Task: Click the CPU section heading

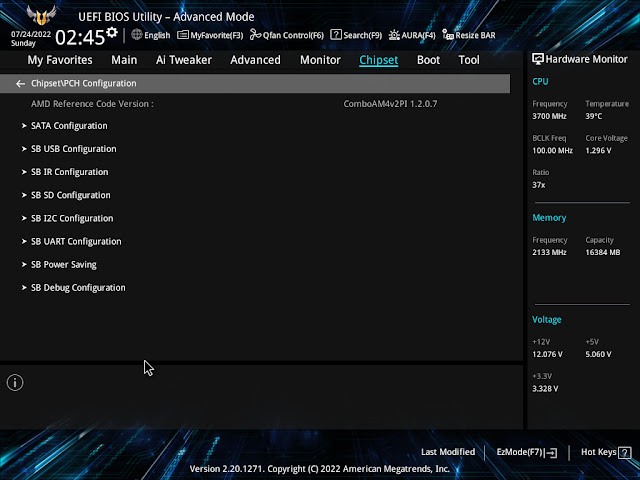Action: click(x=540, y=82)
